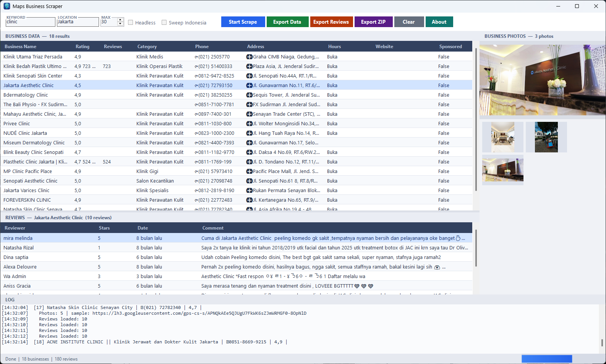Click the blue progress bar in status bar
Viewport: 606px width, 364px height.
point(547,359)
